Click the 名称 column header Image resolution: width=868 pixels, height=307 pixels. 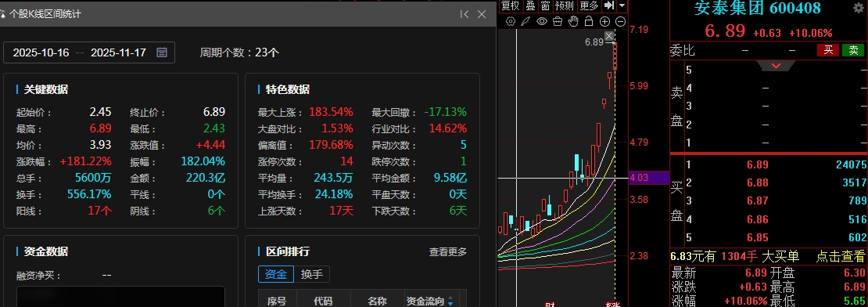coord(377,302)
